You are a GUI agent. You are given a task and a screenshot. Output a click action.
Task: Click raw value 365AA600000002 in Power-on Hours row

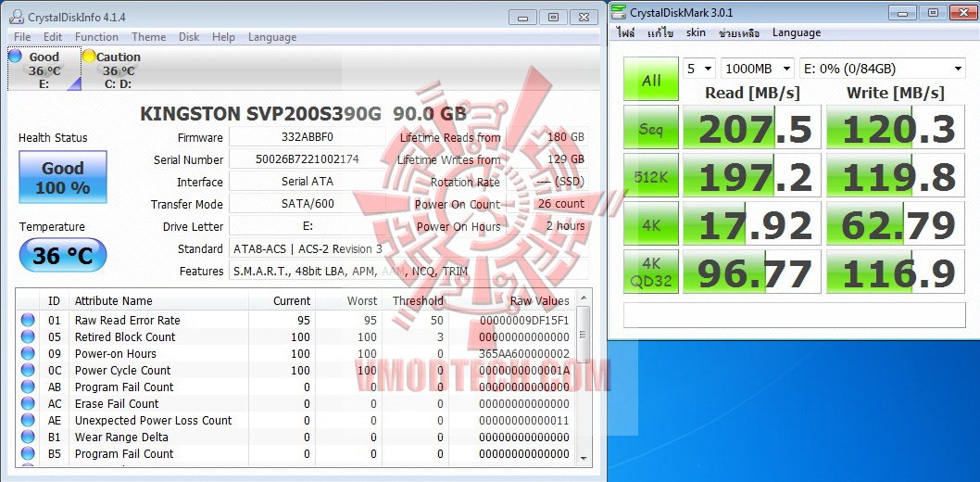[524, 354]
